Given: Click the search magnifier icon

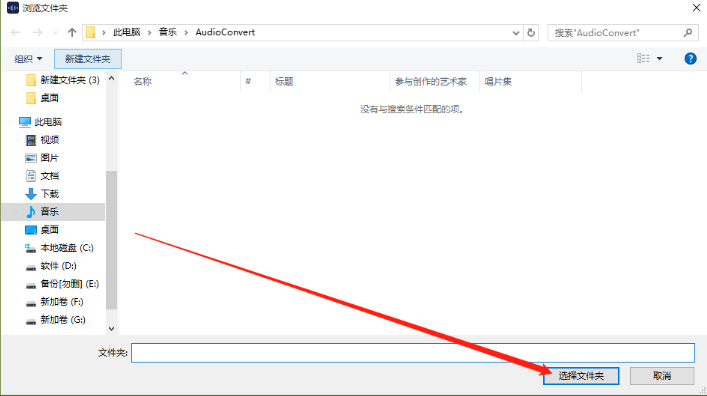Looking at the screenshot, I should pyautogui.click(x=688, y=32).
